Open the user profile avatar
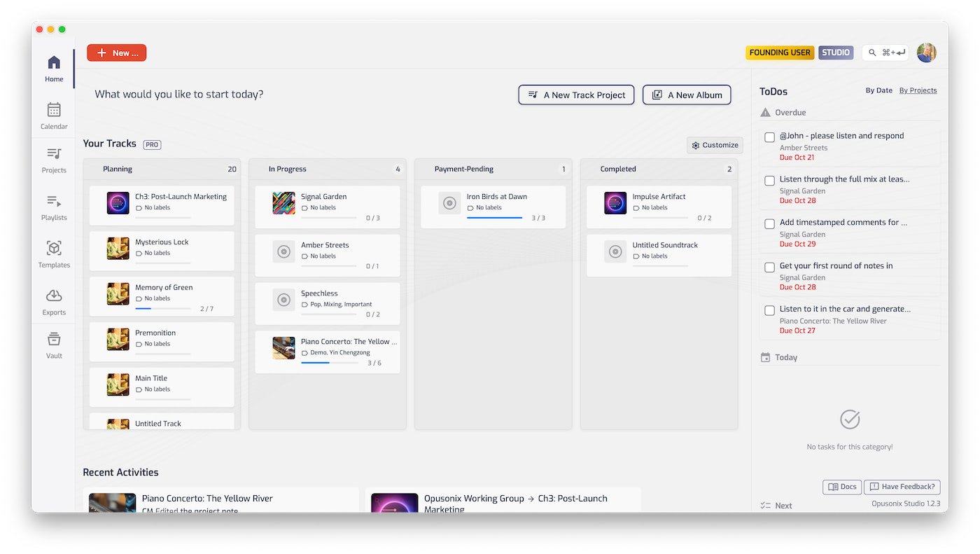Image resolution: width=980 pixels, height=554 pixels. [926, 53]
